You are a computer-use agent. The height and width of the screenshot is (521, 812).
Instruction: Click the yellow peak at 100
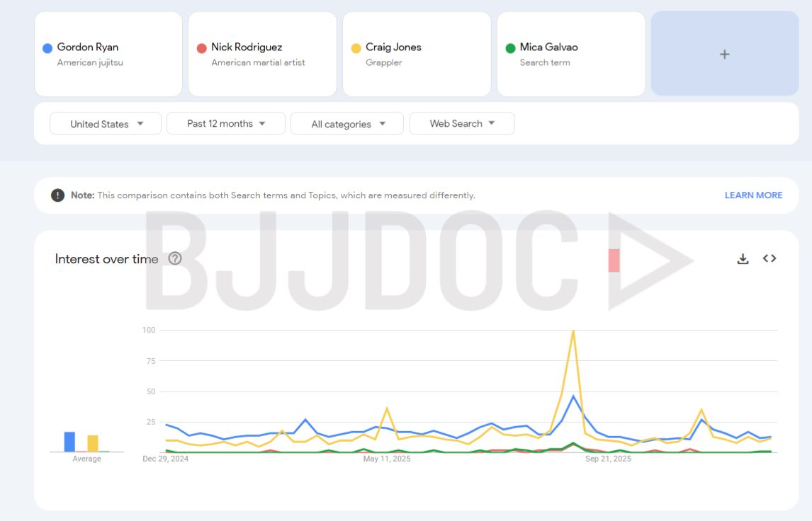click(x=573, y=331)
